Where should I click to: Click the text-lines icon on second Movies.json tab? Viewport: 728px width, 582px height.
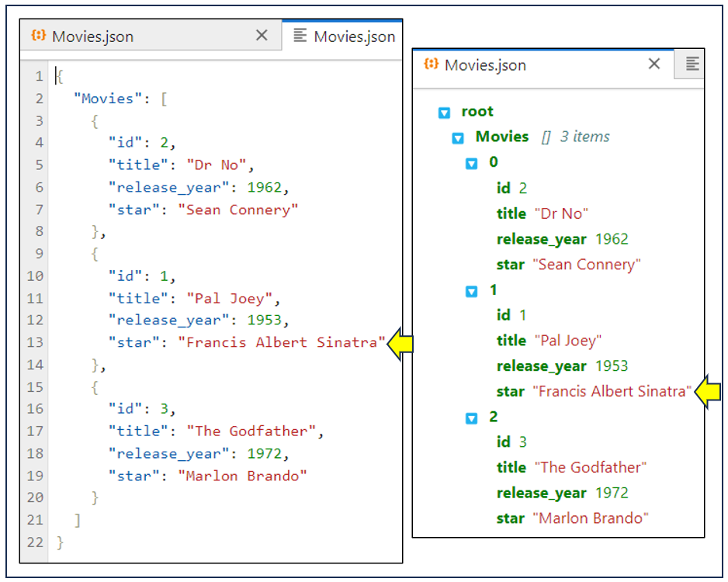(300, 36)
